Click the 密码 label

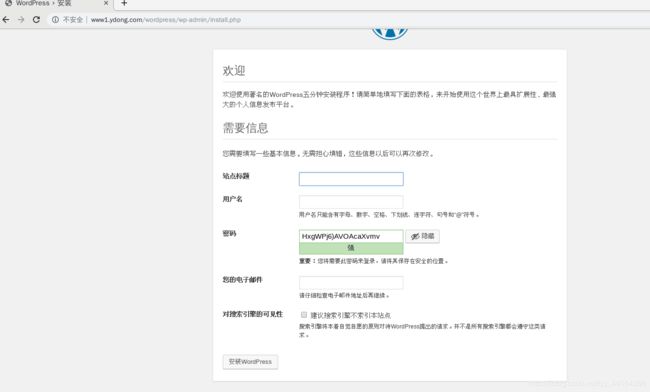click(x=229, y=234)
